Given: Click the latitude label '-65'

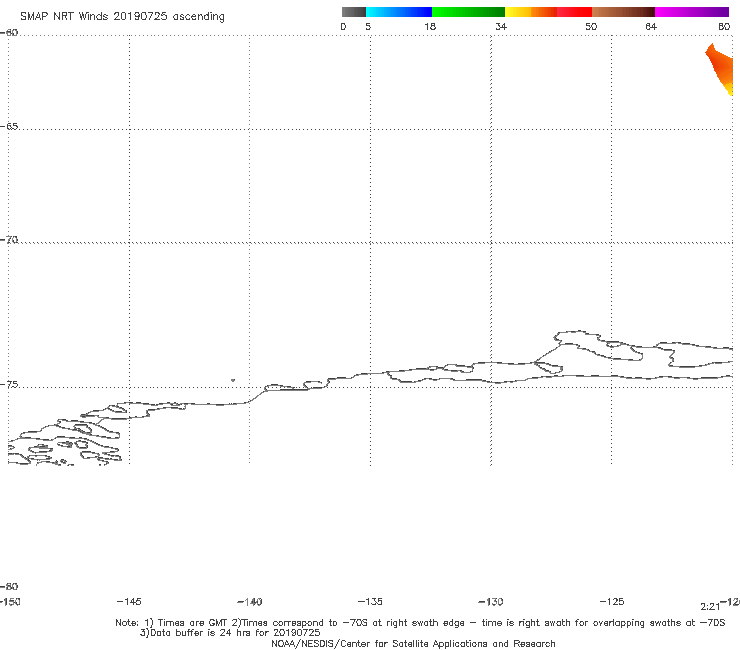Looking at the screenshot, I should click(9, 127).
